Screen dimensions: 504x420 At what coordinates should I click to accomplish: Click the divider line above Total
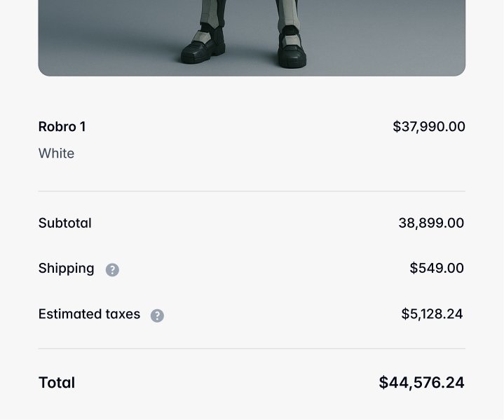[252, 348]
